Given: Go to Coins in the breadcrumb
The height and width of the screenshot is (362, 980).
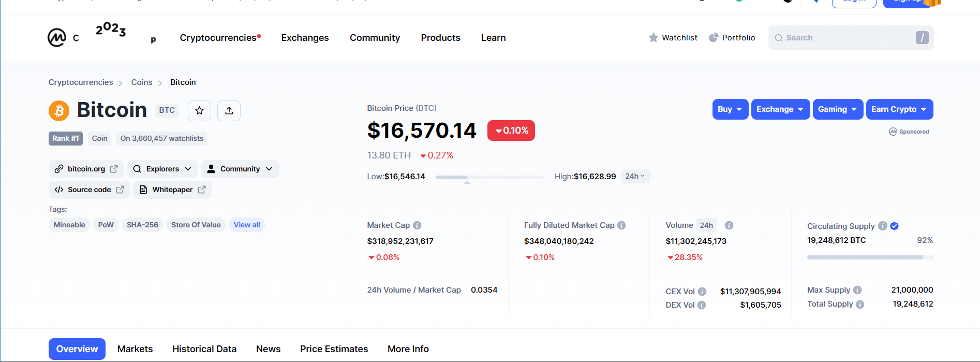Looking at the screenshot, I should [x=142, y=82].
